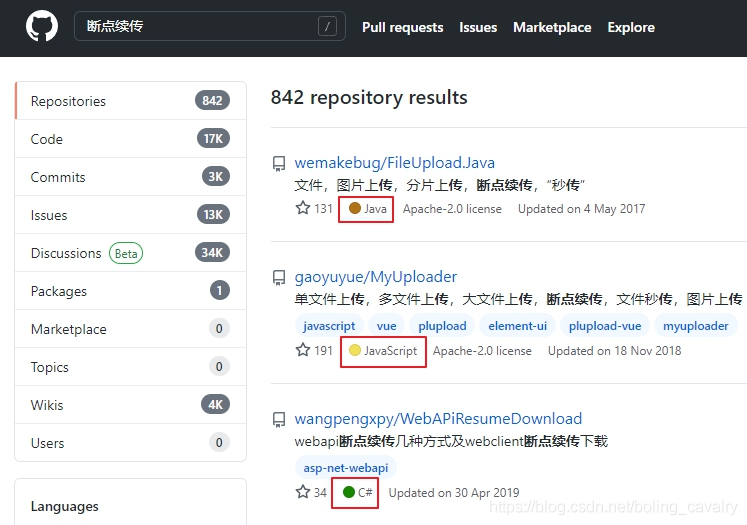Click the yellow JavaScript language dot
This screenshot has width=747, height=525.
[354, 350]
